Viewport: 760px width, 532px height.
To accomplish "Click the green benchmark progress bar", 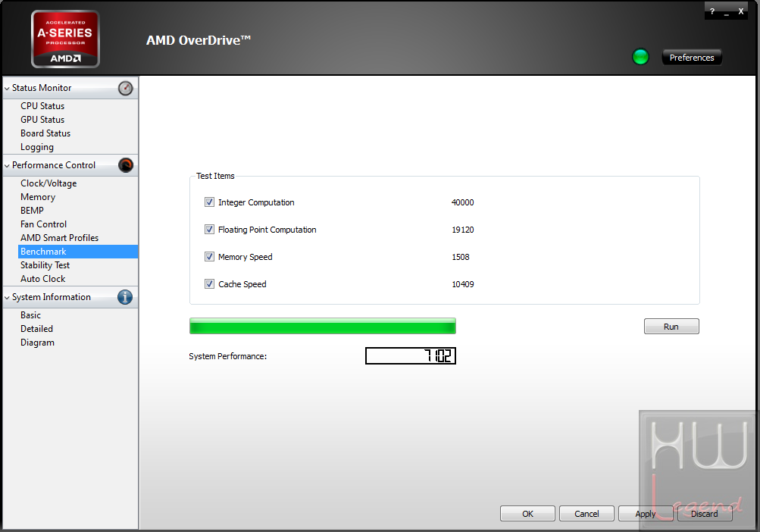I will [322, 326].
